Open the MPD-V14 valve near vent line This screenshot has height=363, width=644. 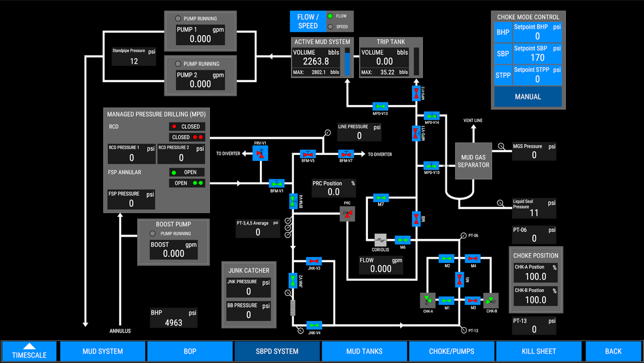coord(431,116)
